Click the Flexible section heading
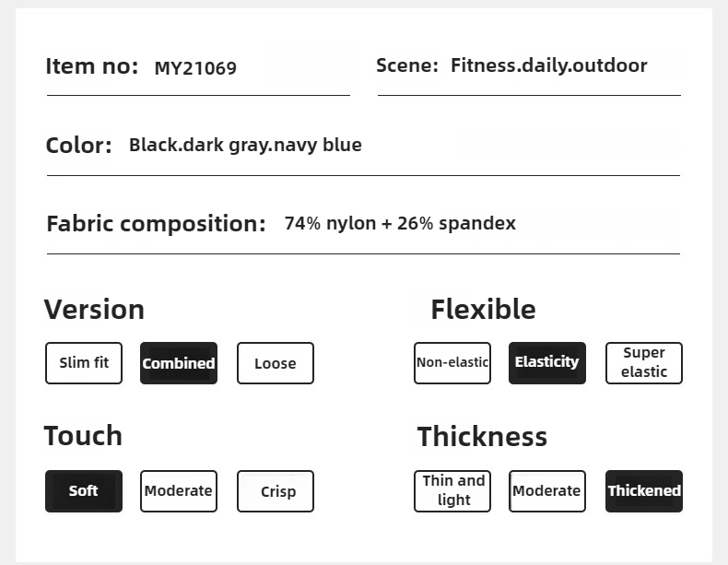 point(483,309)
